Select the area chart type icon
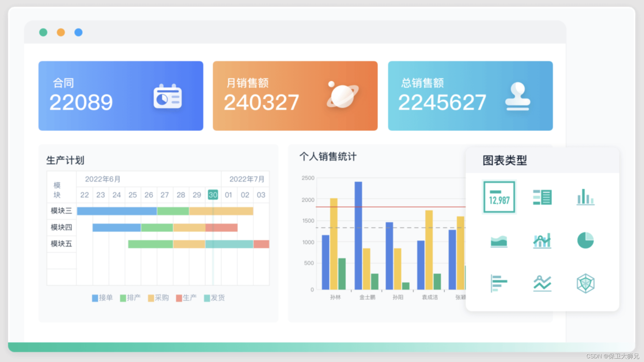 (x=499, y=240)
